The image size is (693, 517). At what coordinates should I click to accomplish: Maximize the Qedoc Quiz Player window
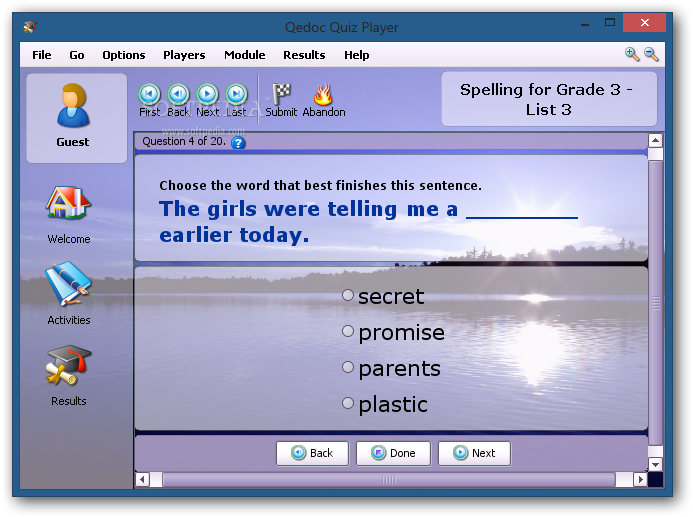click(610, 23)
